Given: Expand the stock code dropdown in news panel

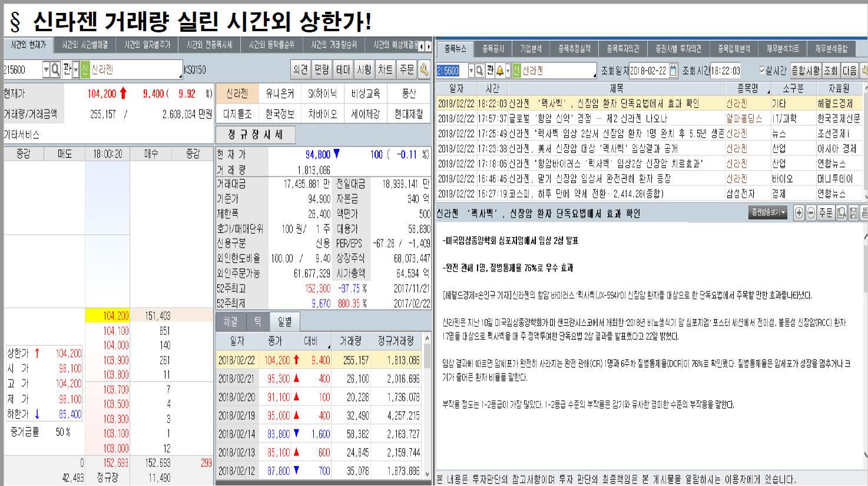Looking at the screenshot, I should point(471,71).
